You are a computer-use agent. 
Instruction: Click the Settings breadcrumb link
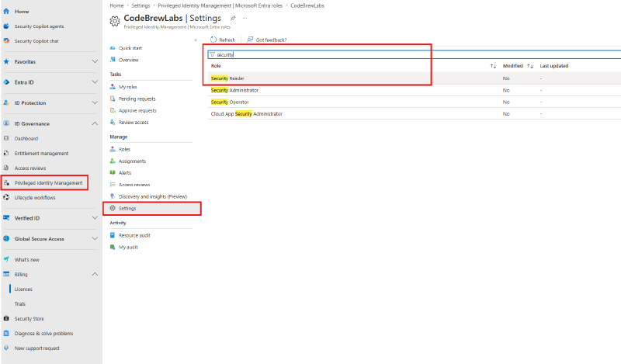click(141, 5)
